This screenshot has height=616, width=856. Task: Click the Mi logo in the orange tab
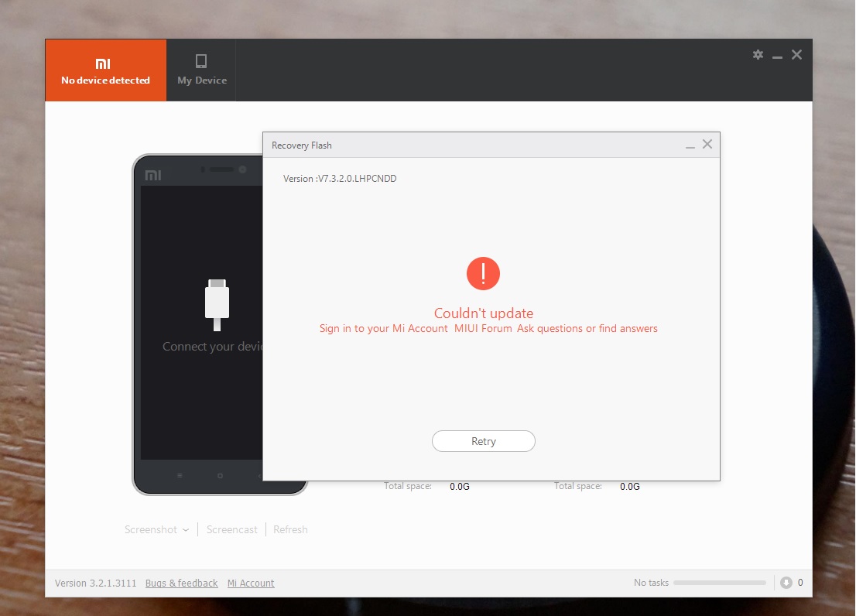click(103, 63)
